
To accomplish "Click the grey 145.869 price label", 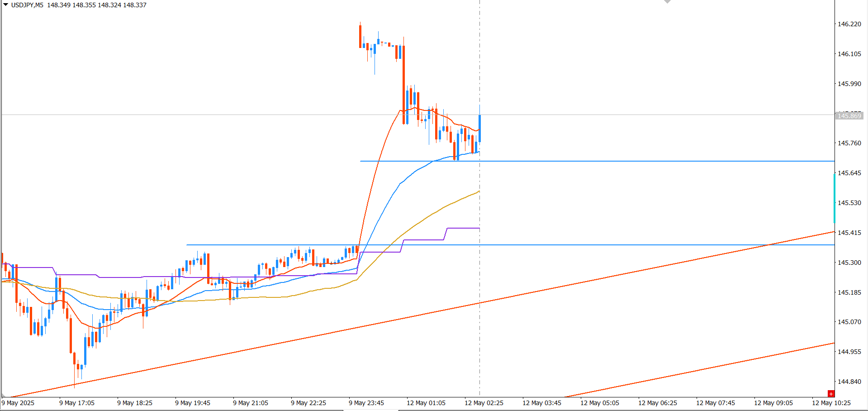I will 849,116.
